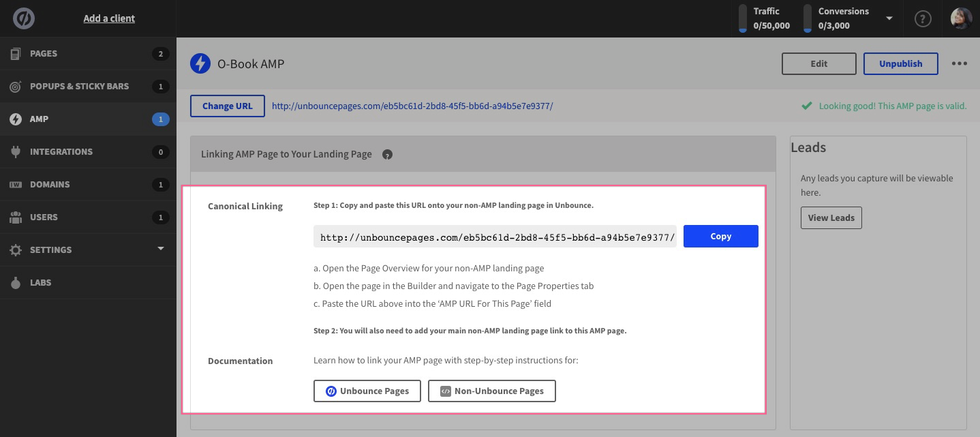Open the unbouncepages.com link beside Change URL

tap(412, 106)
